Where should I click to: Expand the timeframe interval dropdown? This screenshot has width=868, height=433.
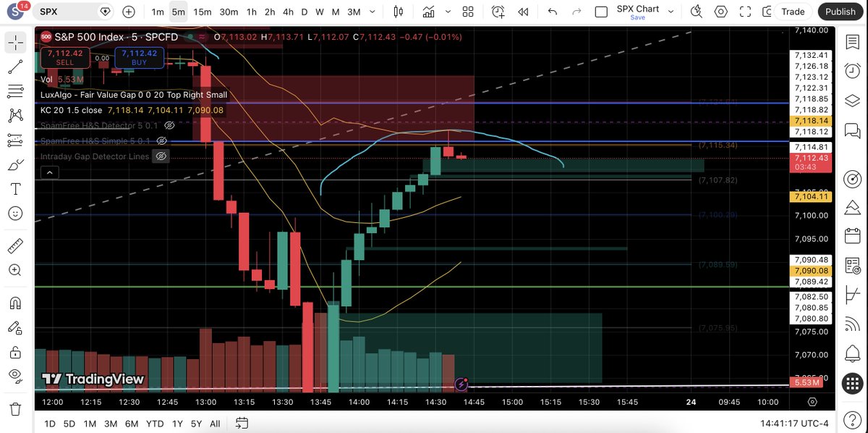pyautogui.click(x=373, y=12)
